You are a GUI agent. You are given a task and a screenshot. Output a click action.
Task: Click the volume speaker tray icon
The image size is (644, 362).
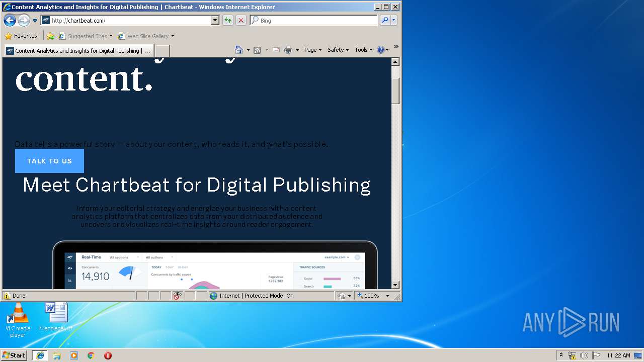[584, 355]
